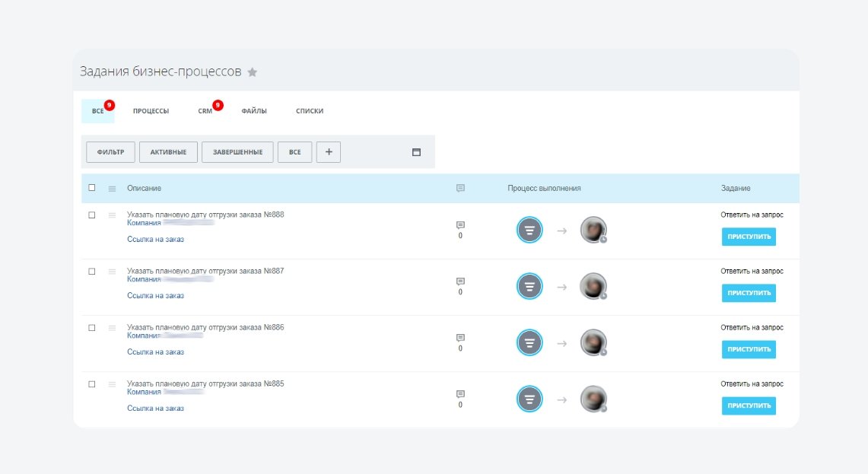The height and width of the screenshot is (474, 868).
Task: Show АКТИВНЫЕ tasks filter
Action: (x=168, y=151)
